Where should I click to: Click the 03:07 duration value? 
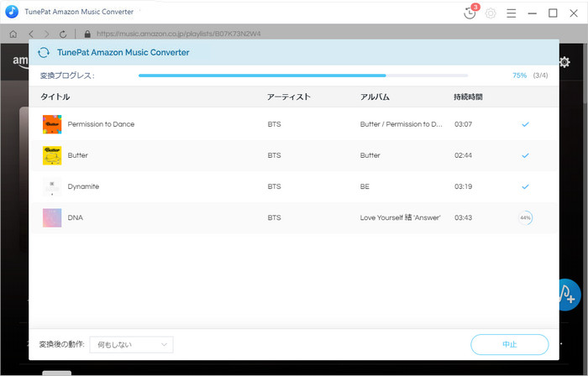click(x=463, y=124)
